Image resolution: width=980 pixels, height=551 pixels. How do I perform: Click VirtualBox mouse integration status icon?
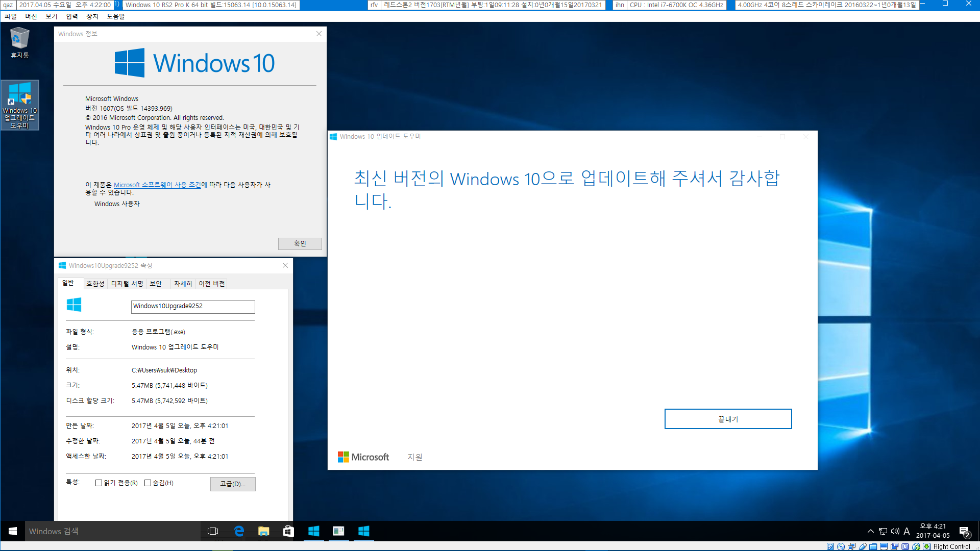click(x=916, y=546)
